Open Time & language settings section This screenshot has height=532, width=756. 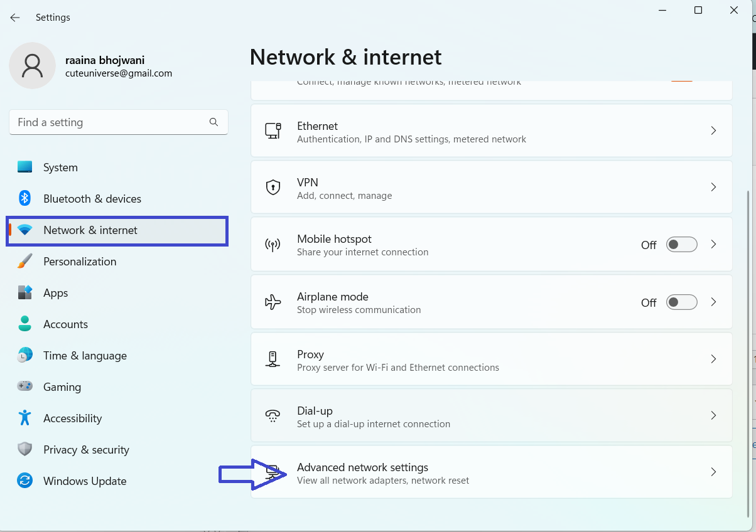point(85,356)
